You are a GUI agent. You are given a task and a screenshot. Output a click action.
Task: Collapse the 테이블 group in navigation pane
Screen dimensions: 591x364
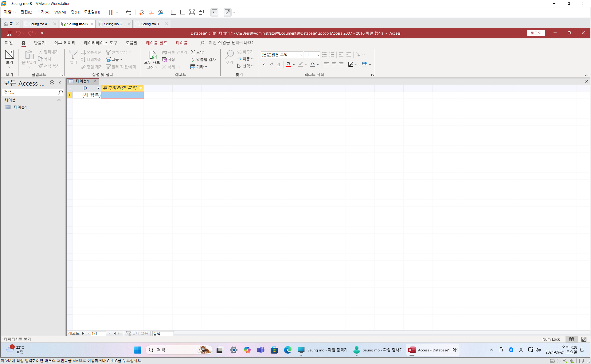pos(59,100)
